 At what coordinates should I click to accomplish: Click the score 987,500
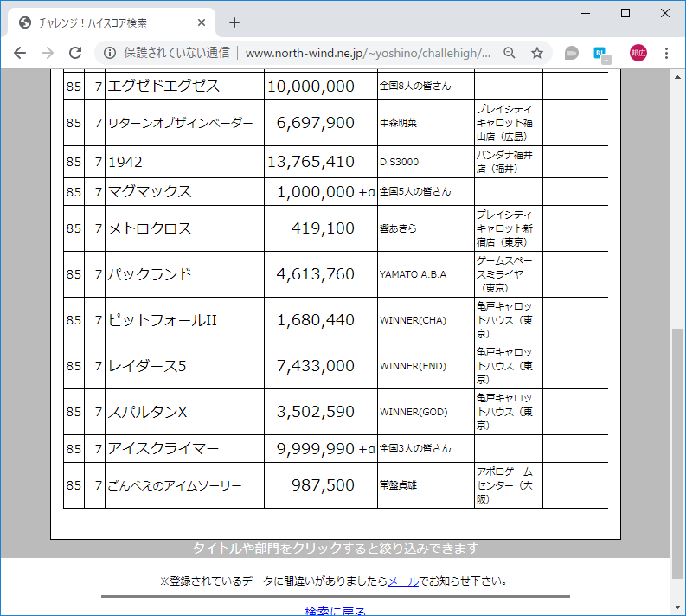323,485
